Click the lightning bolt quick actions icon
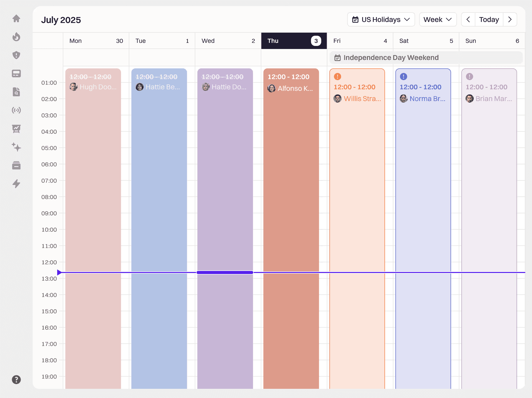Image resolution: width=532 pixels, height=398 pixels. (16, 184)
